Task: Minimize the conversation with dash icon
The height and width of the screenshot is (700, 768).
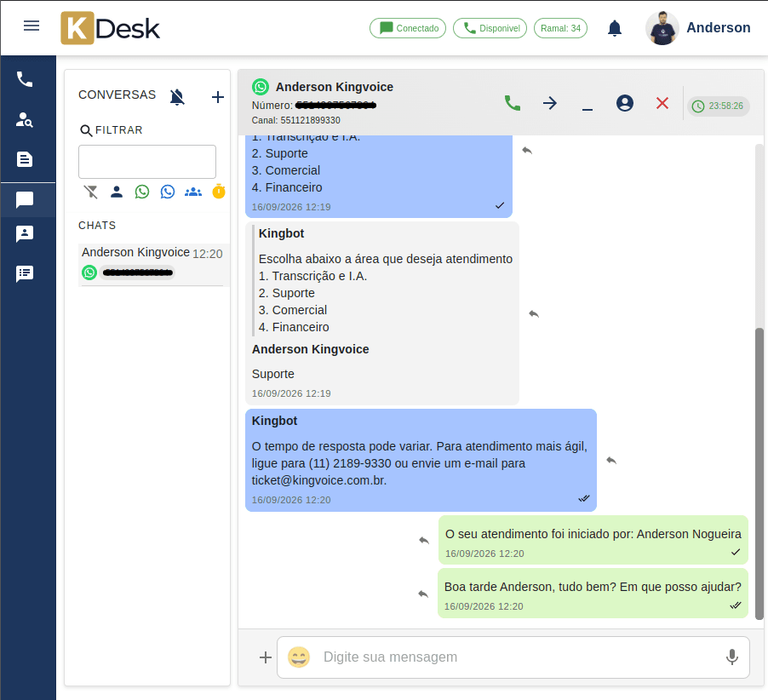Action: tap(587, 109)
